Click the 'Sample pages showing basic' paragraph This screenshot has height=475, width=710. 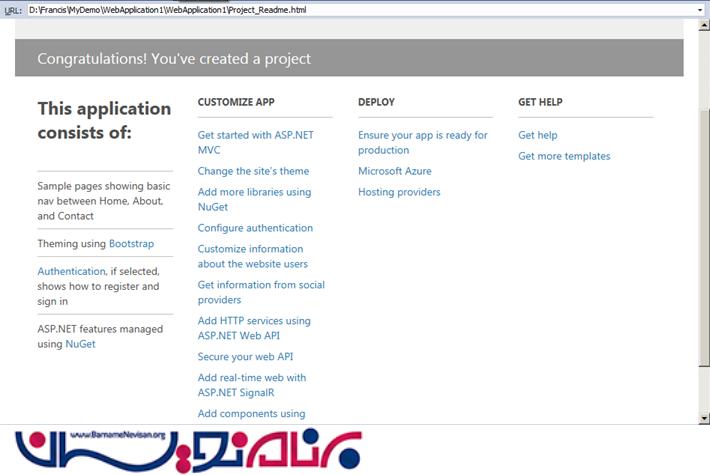(x=104, y=201)
